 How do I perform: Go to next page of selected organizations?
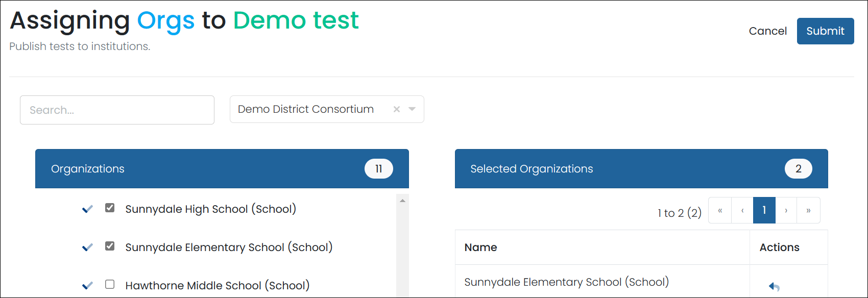[x=786, y=210]
